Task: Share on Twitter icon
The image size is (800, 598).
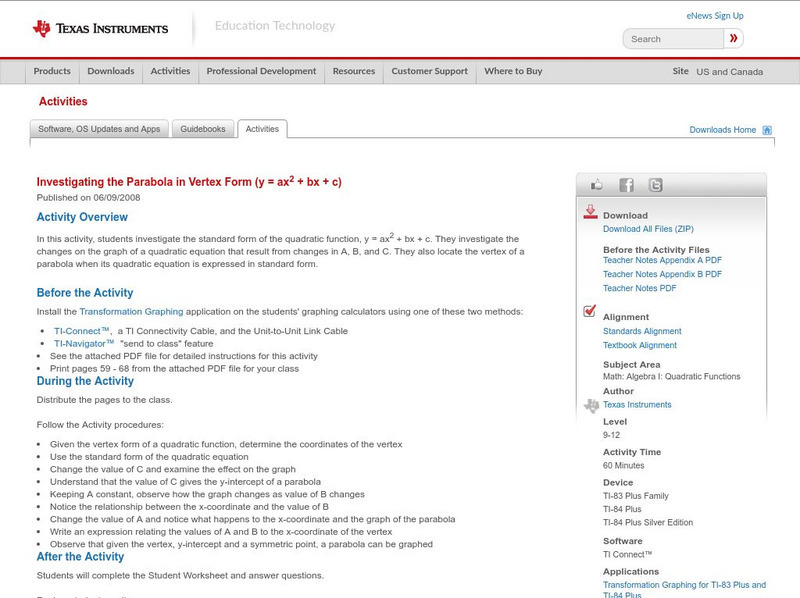Action: point(655,185)
